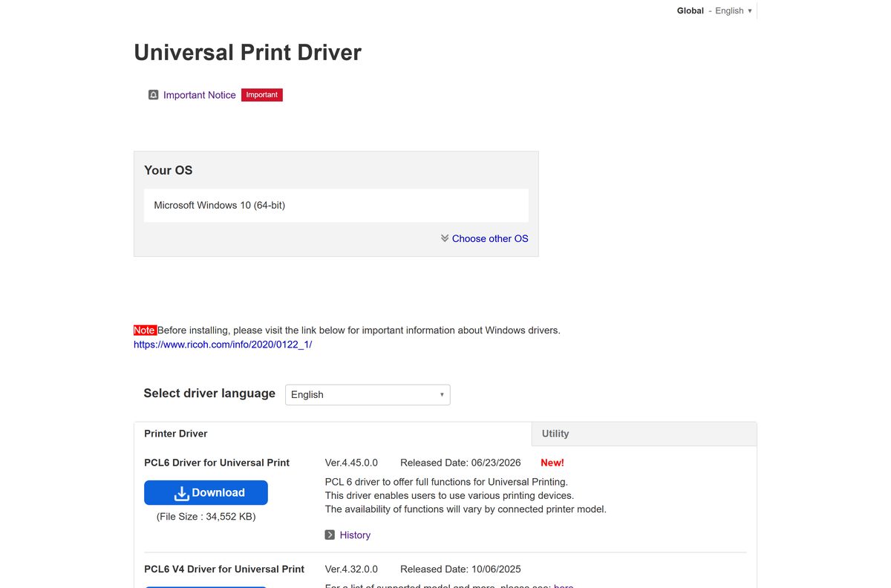Click the Released Date 06/23/2026 text
891x588 pixels.
click(460, 463)
